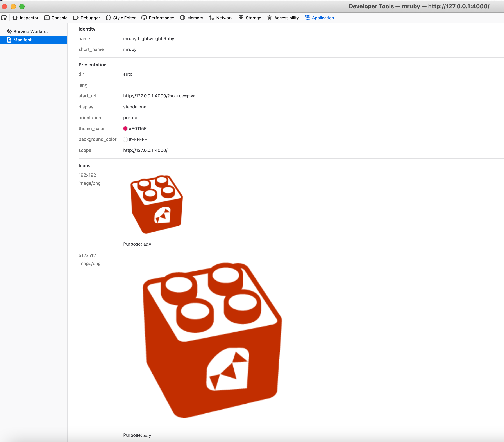This screenshot has width=504, height=442.
Task: Click the 512x512 icon thumbnail
Action: pos(213,340)
